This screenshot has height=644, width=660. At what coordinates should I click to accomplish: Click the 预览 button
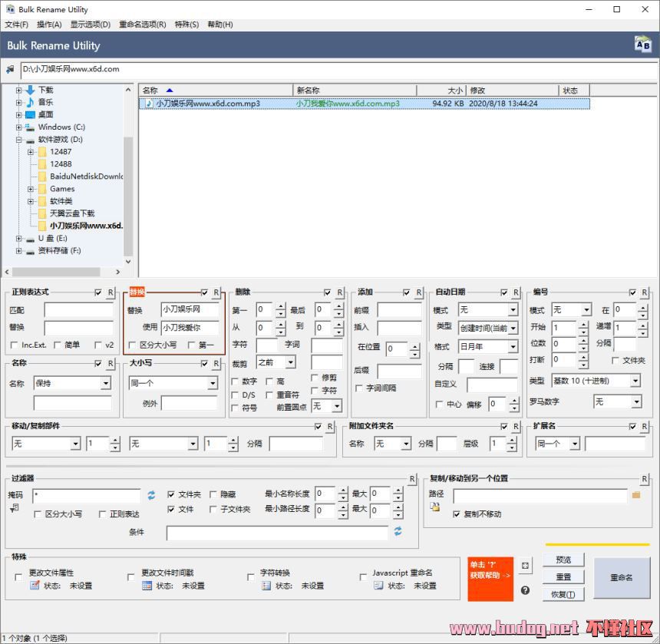(x=563, y=560)
